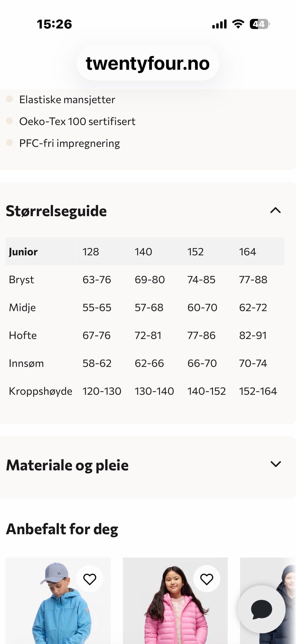Open the blue jacket product image
Screen dimensions: 296x644
coord(58,600)
